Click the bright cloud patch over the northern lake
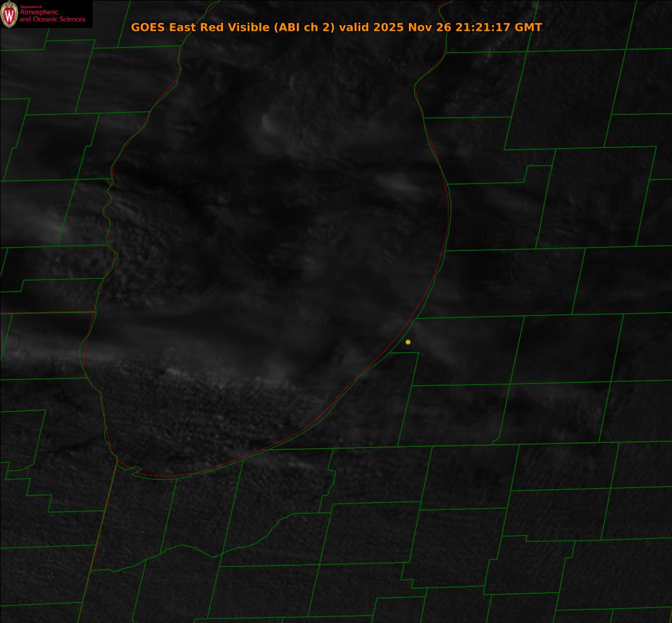 tap(273, 123)
